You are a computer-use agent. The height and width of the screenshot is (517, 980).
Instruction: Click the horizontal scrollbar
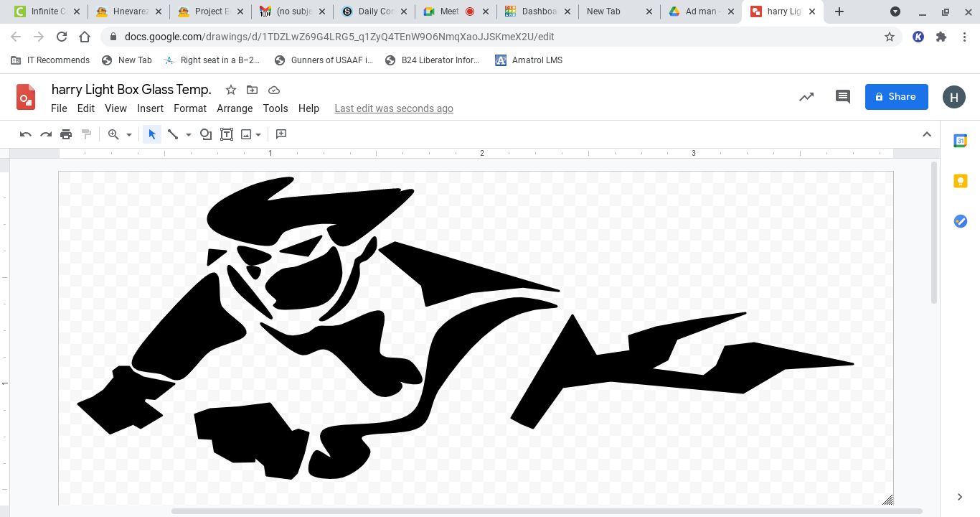coord(547,511)
